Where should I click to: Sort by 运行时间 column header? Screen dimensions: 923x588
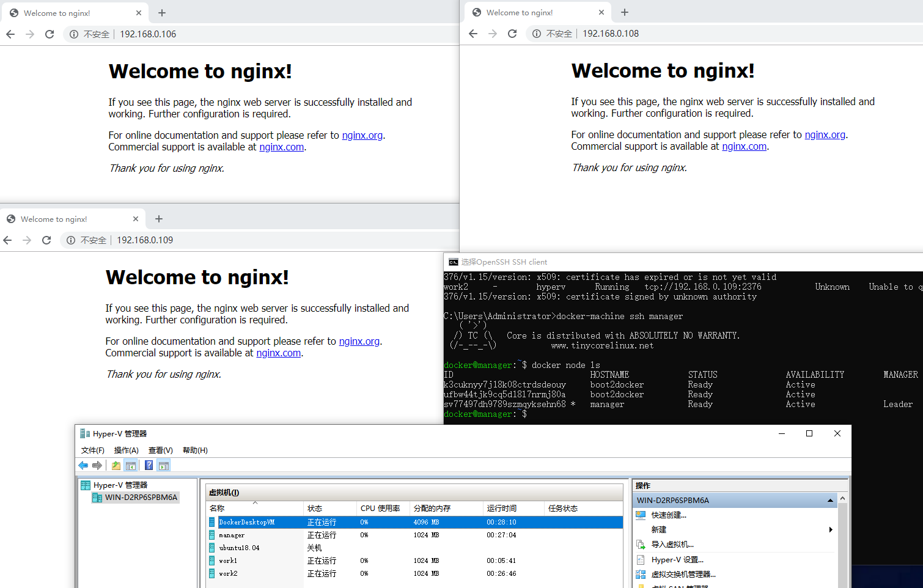click(513, 509)
